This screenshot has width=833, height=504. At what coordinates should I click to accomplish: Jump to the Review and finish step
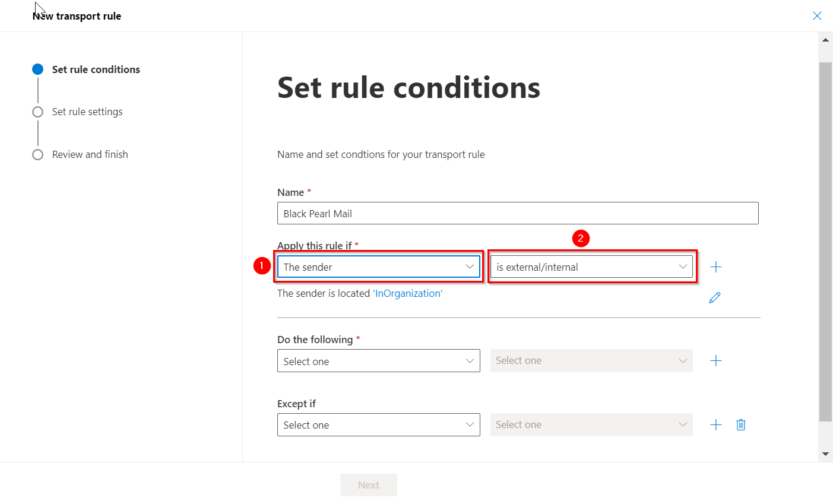tap(90, 155)
